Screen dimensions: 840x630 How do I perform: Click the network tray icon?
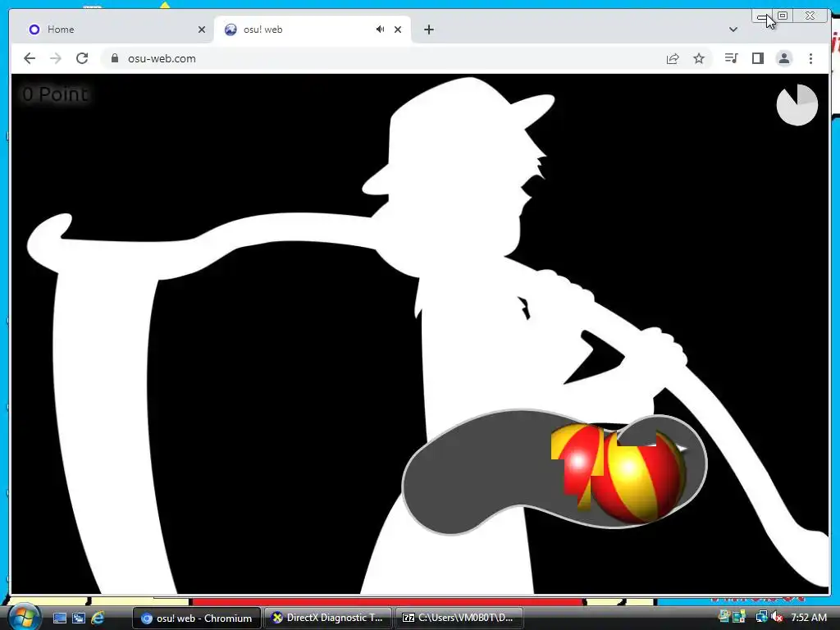point(761,618)
